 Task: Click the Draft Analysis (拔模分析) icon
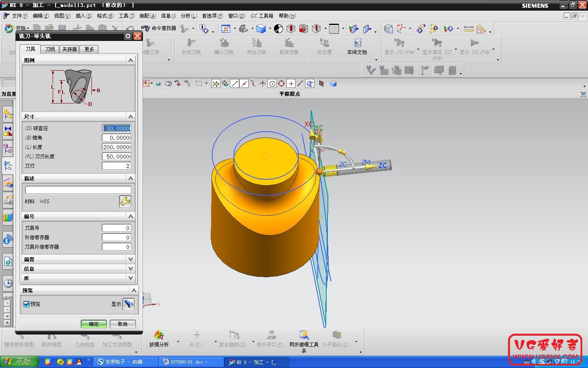[159, 335]
